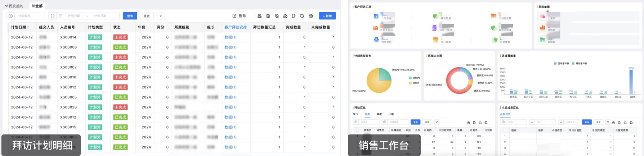Click the refresh icon in visit plan toolbar

click(302, 16)
